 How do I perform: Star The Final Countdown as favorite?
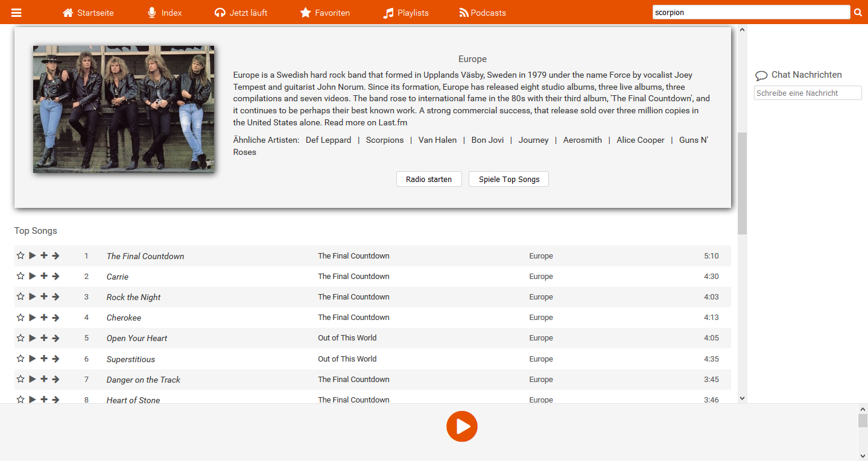21,256
